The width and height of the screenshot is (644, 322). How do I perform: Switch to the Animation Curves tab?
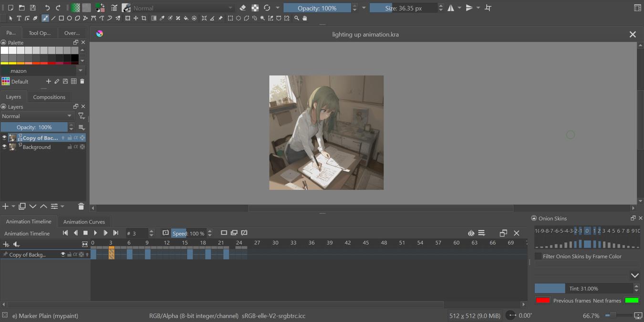point(84,221)
